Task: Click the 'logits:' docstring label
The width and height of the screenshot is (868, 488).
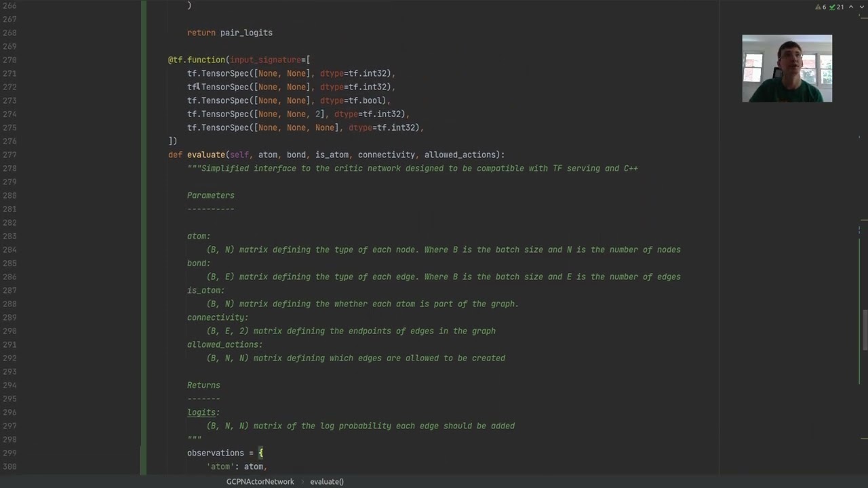Action: (203, 412)
